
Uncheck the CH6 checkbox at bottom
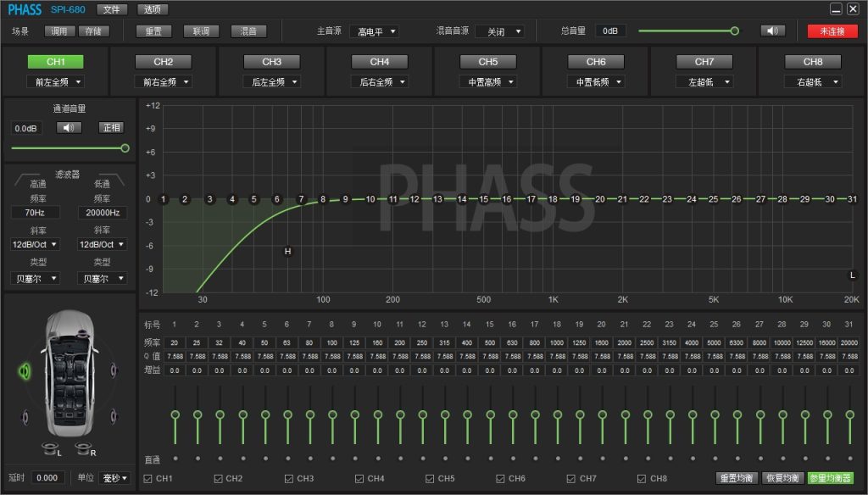coord(500,479)
